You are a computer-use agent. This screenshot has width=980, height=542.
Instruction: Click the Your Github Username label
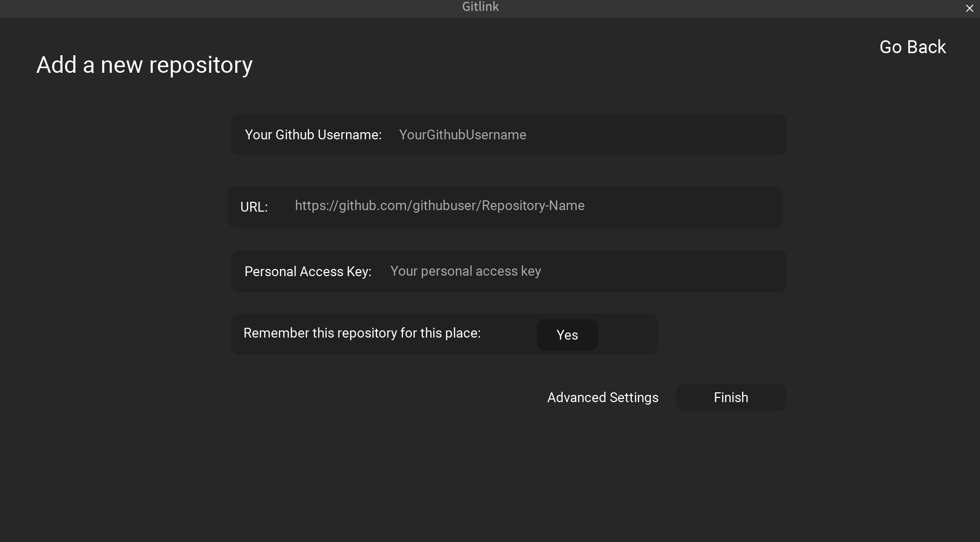click(313, 135)
